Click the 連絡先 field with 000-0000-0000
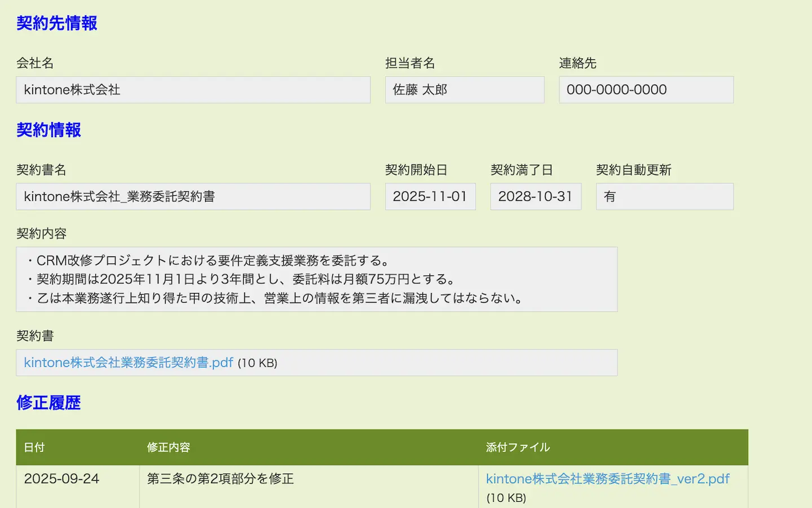812x508 pixels. [x=646, y=90]
